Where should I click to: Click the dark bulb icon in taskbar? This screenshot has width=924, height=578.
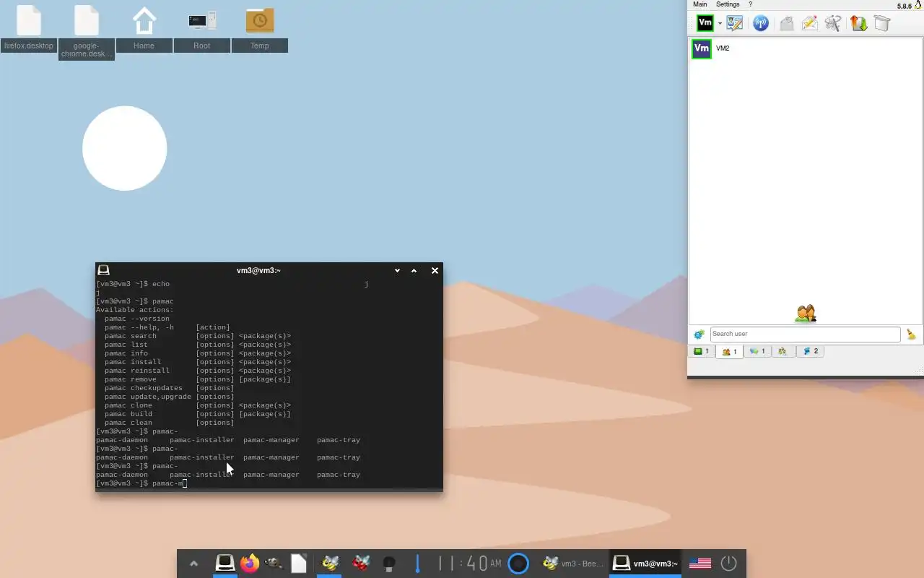click(389, 563)
